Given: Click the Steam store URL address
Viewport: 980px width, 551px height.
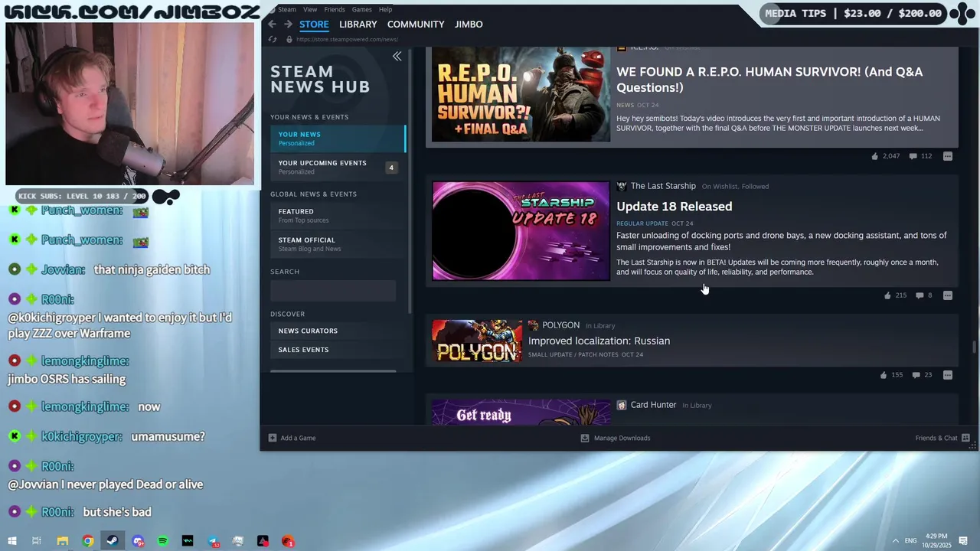Looking at the screenshot, I should coord(347,39).
